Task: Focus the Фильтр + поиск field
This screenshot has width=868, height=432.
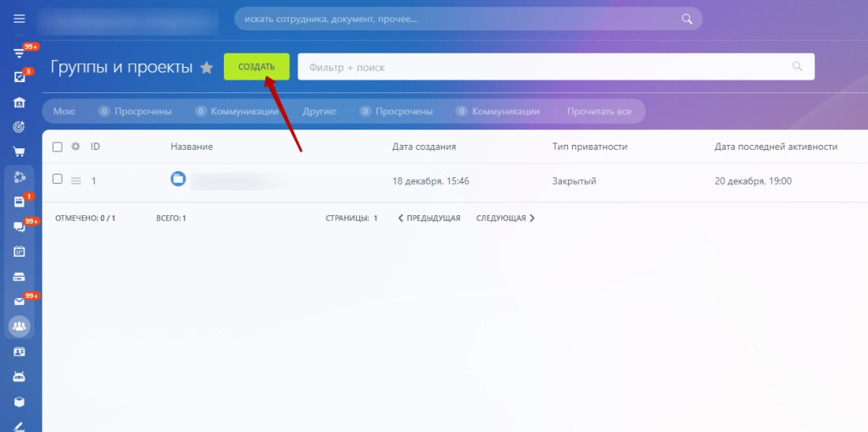Action: coord(542,67)
